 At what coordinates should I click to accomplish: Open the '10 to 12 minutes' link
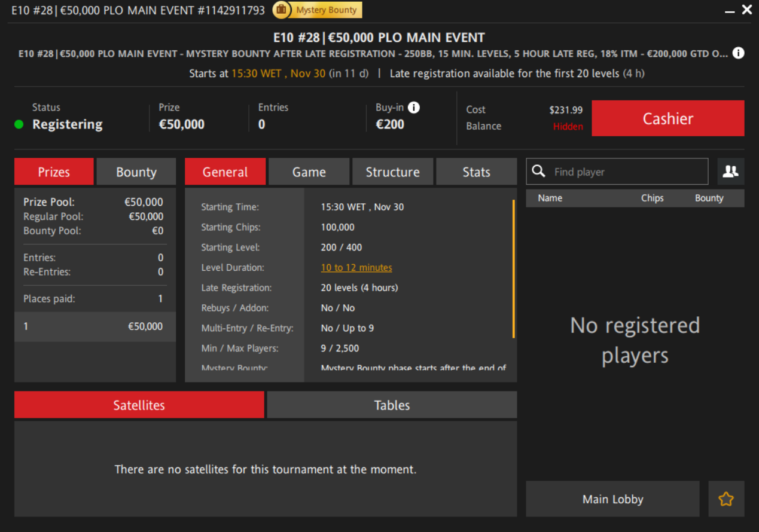pyautogui.click(x=356, y=268)
